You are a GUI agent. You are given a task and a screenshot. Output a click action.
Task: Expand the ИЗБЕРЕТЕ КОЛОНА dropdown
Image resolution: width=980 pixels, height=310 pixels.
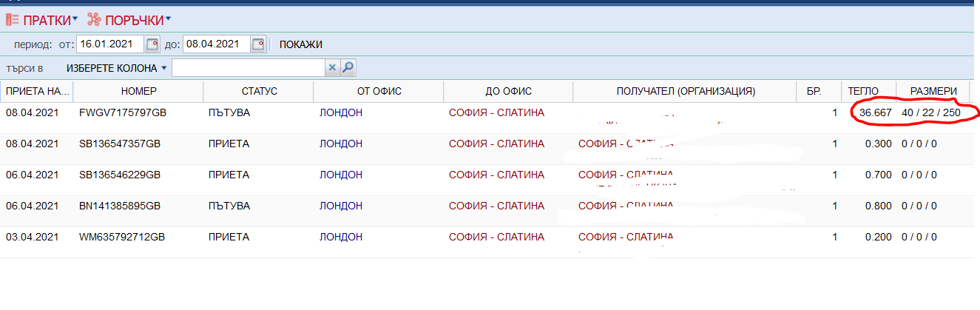[116, 68]
